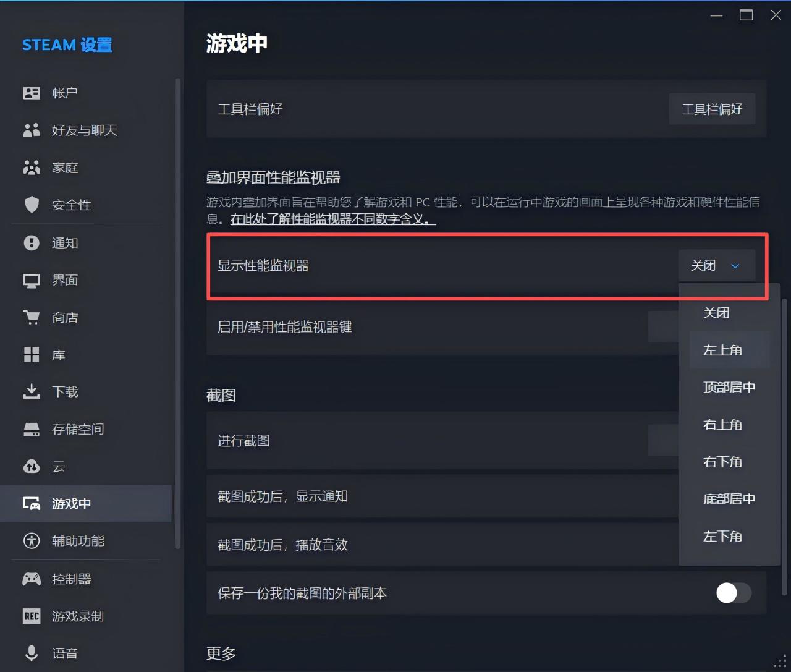Open the performance monitor explanation link
Viewport: 791px width, 672px height.
[x=332, y=219]
